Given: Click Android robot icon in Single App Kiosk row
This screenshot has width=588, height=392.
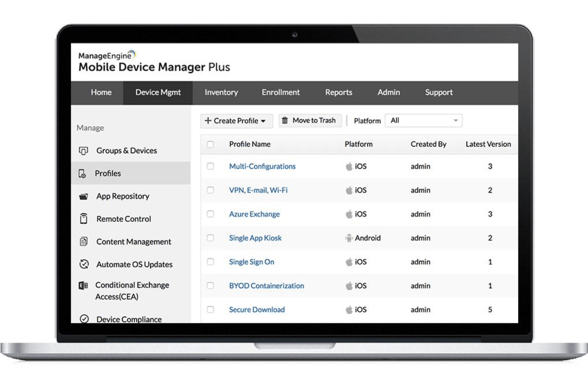Looking at the screenshot, I should 349,238.
